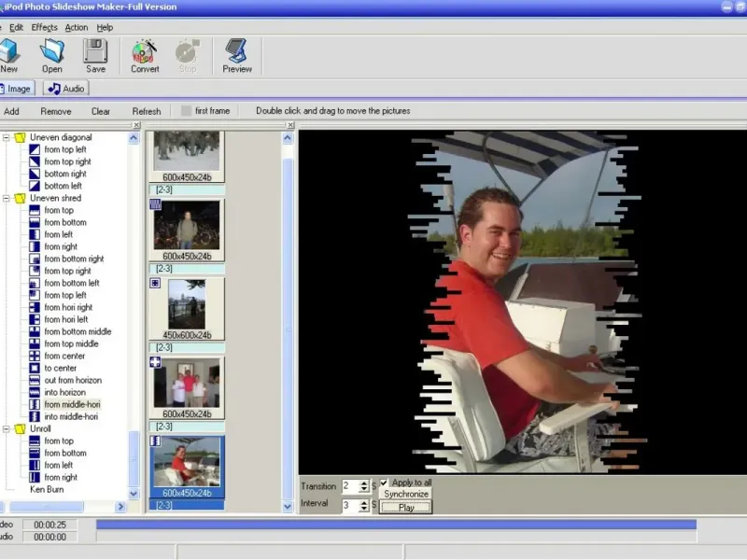
Task: Click the Save floppy disk icon
Action: (95, 52)
